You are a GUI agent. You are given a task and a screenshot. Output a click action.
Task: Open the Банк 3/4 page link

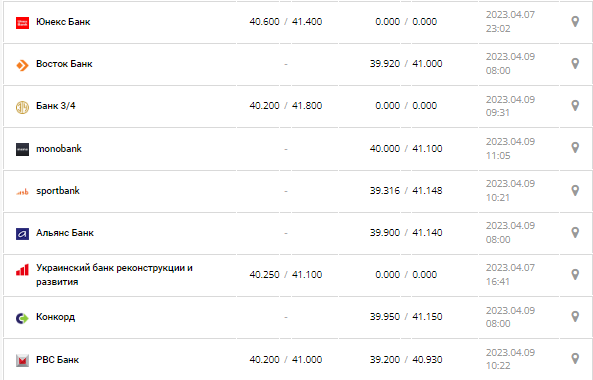click(56, 106)
